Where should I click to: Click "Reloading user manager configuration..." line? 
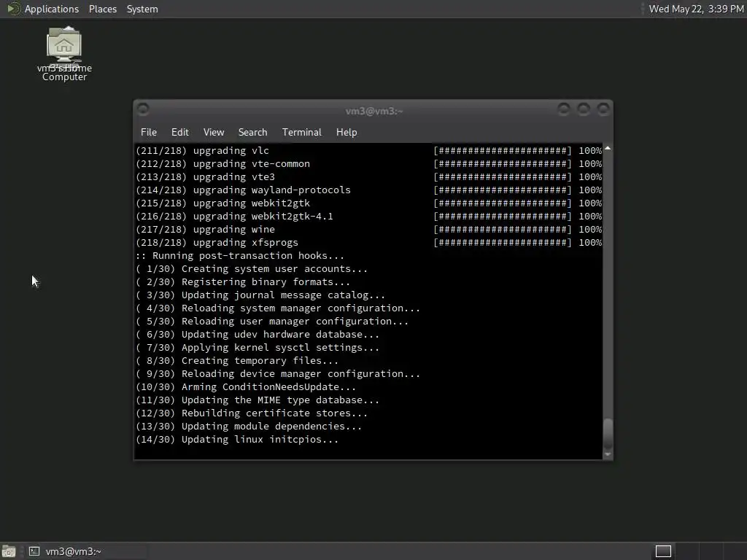273,322
